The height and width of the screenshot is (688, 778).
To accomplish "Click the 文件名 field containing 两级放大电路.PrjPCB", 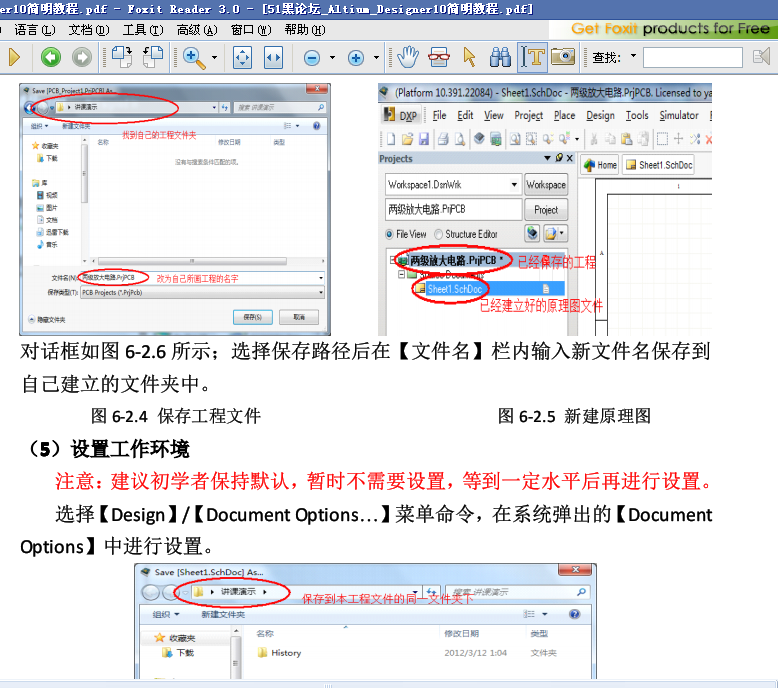I will (x=202, y=278).
